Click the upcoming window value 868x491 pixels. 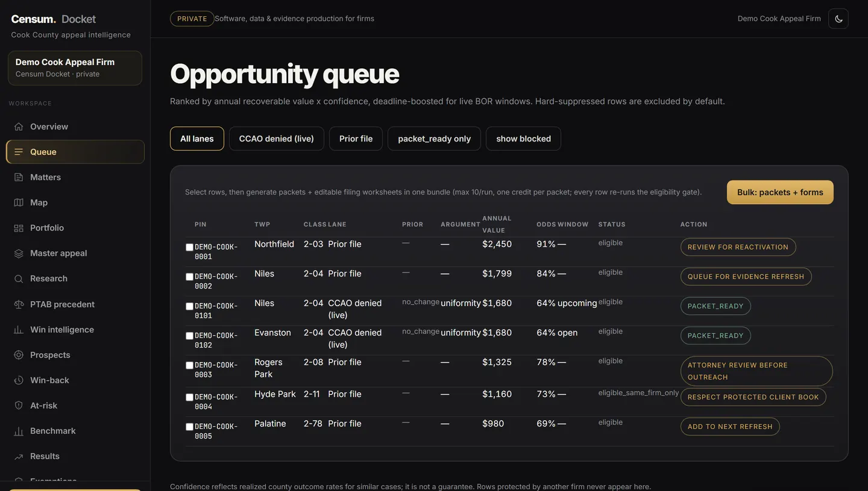click(577, 303)
